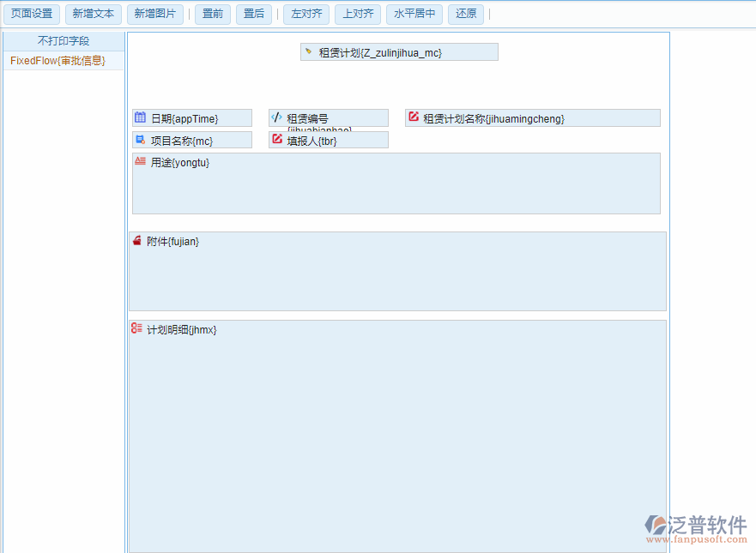Click 新增图片 to insert an image
756x553 pixels.
pyautogui.click(x=155, y=14)
